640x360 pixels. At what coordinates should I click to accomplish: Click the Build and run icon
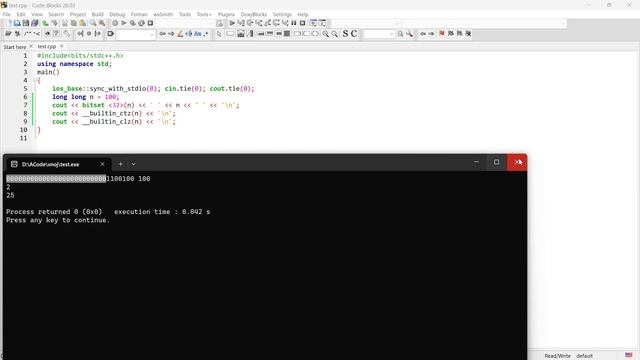point(133,23)
